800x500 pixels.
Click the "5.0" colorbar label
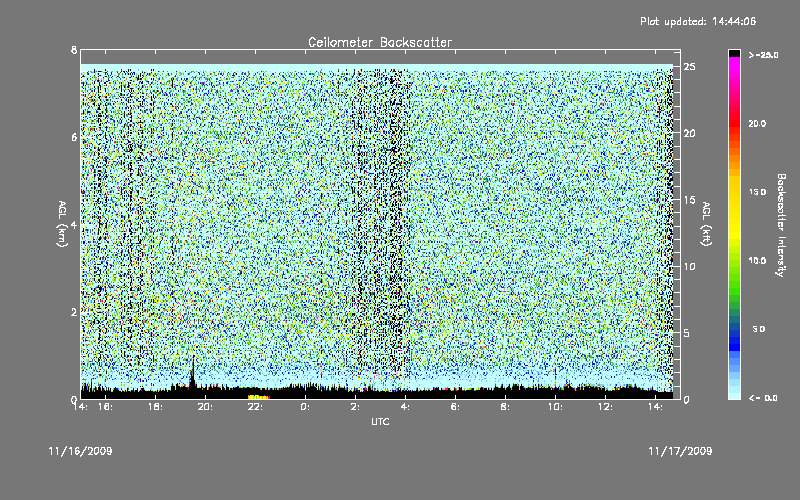pyautogui.click(x=759, y=329)
